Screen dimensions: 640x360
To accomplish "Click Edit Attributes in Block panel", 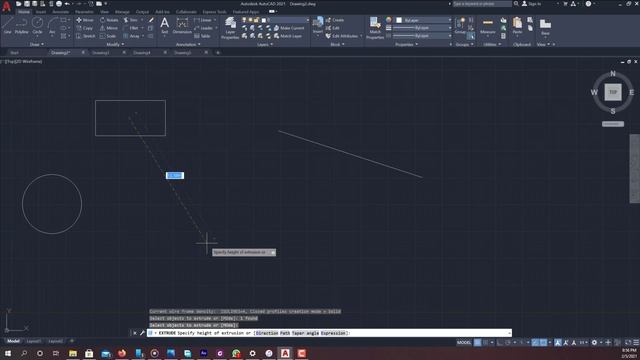I will [342, 36].
